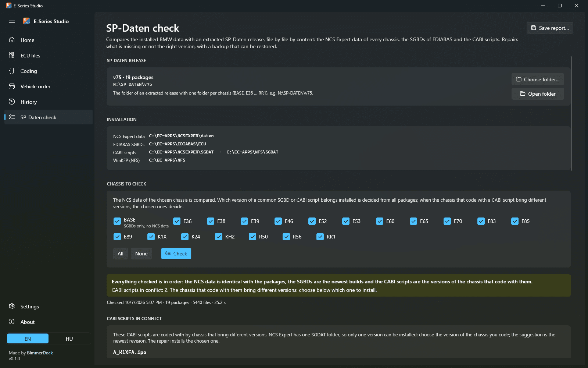Viewport: 588px width, 368px height.
Task: Click the SP-Daten check list icon
Action: [12, 117]
